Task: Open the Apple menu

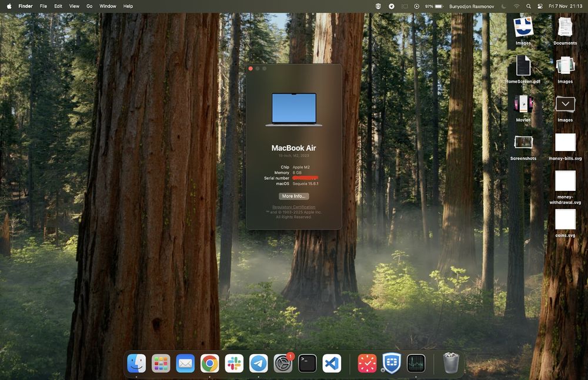Action: point(9,6)
